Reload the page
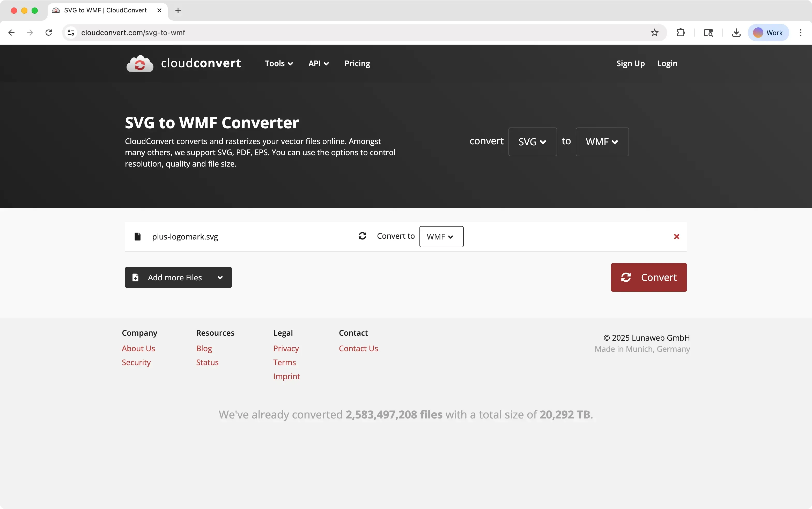 click(x=48, y=32)
